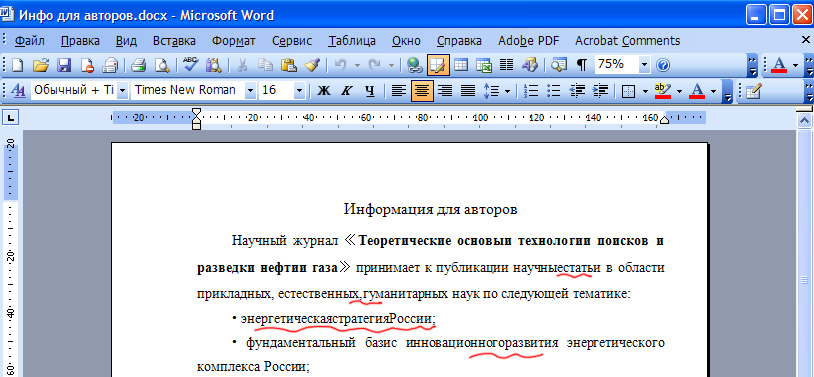The image size is (814, 377).
Task: Click the Undo arrow icon
Action: (x=341, y=65)
